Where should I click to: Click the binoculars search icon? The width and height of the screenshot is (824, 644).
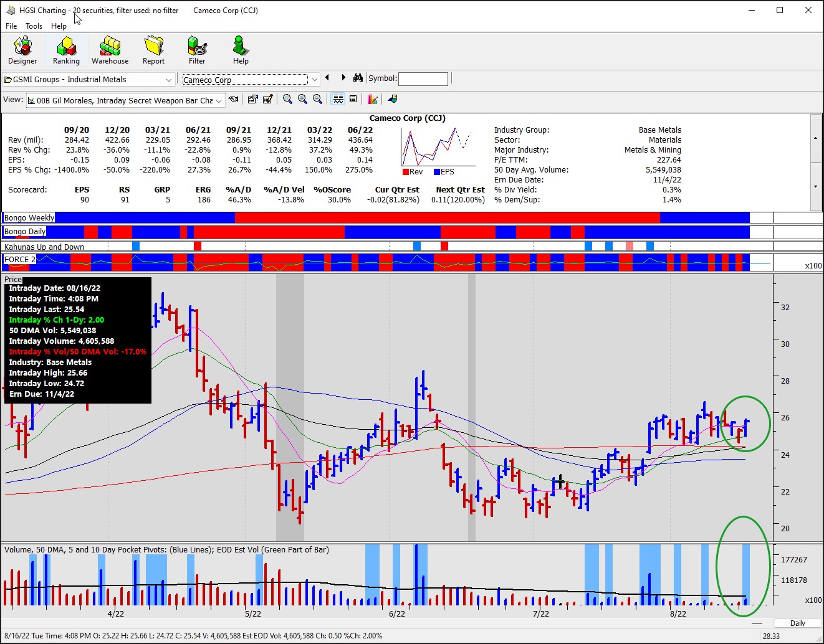tap(358, 78)
